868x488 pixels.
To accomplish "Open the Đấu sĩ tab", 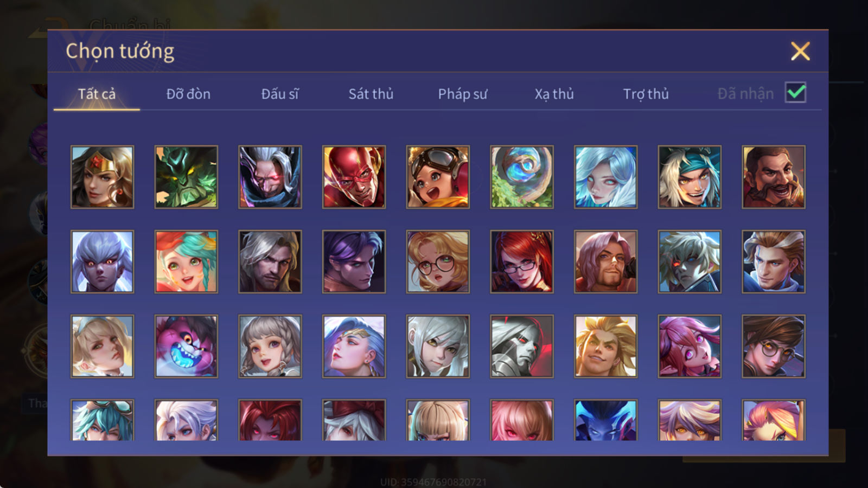I will [x=280, y=94].
